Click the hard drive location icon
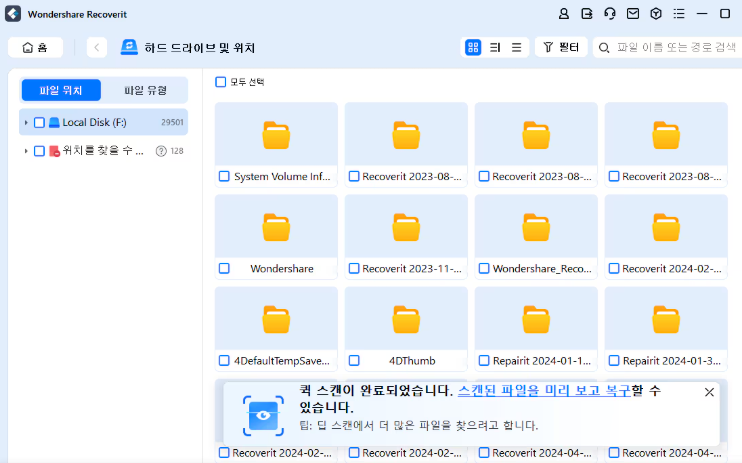Image resolution: width=742 pixels, height=463 pixels. [129, 47]
